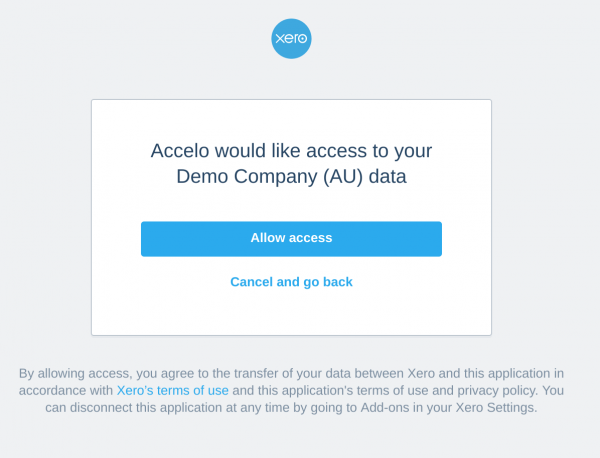Click the 'By allowing access' disclaimer opening
The height and width of the screenshot is (458, 600).
point(73,374)
